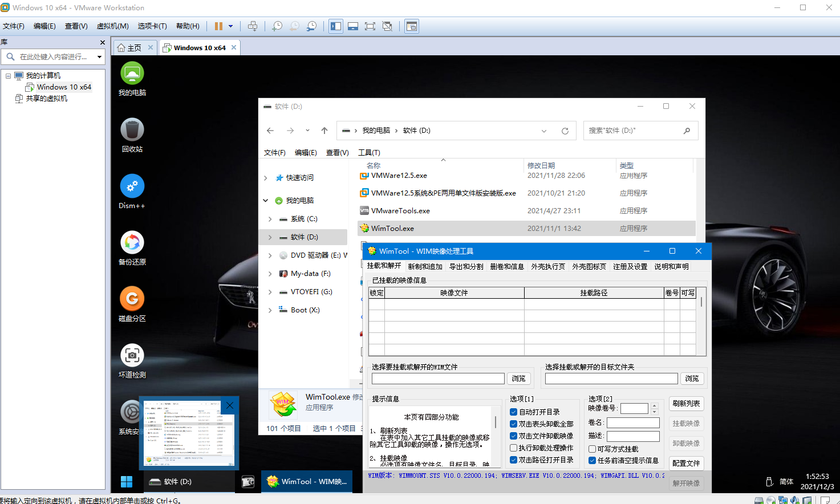Click the console view toolbar icon
Viewport: 840px width, 504px height.
(x=412, y=26)
